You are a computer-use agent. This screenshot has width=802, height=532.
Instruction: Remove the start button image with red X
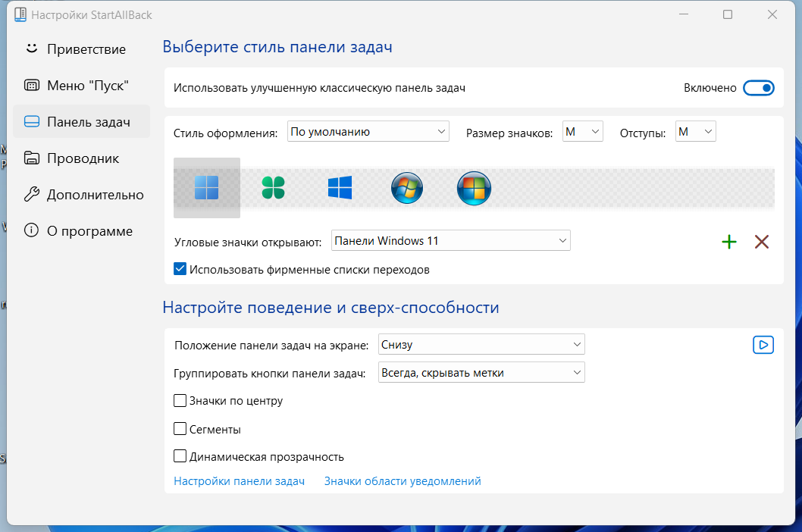(762, 242)
